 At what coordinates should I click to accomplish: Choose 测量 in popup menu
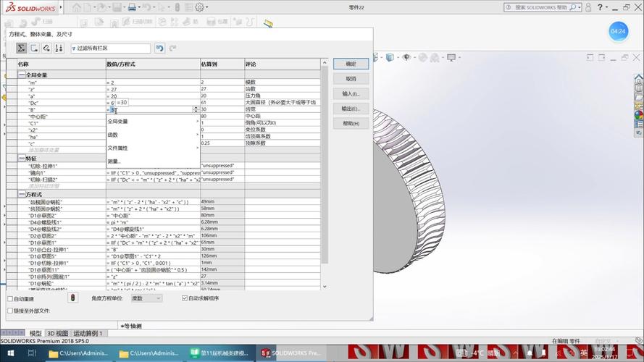coord(153,161)
